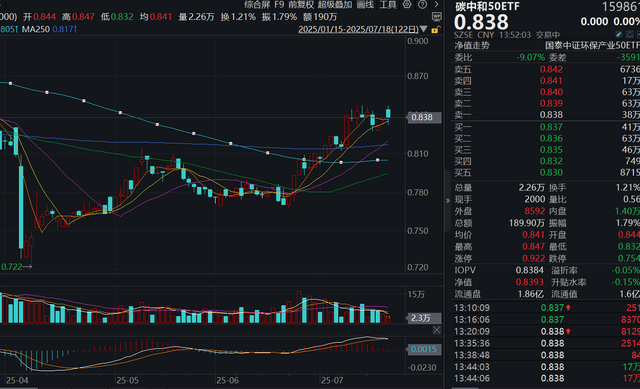This screenshot has width=640, height=389.
Task: Open 超级叠加 overlay menu
Action: tap(335, 4)
